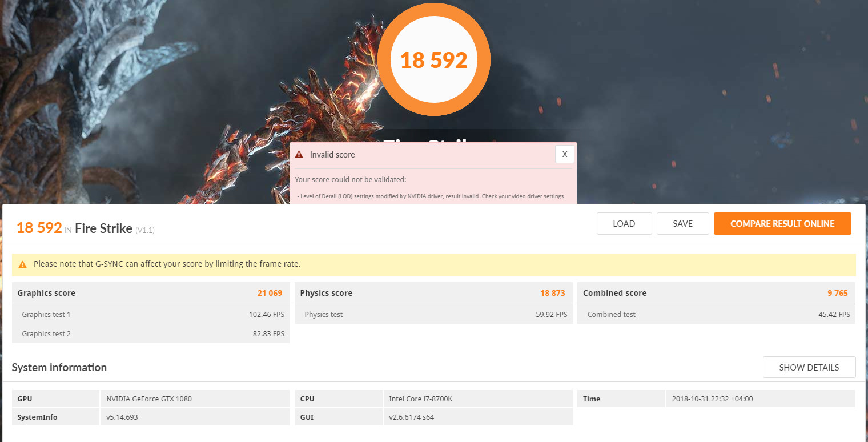Click the Physics score value 18 873
The height and width of the screenshot is (442, 868).
click(553, 293)
